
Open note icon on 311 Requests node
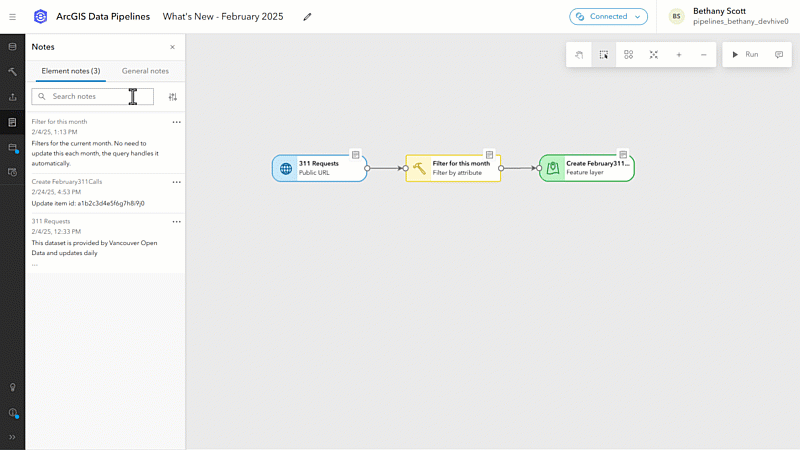(x=356, y=155)
